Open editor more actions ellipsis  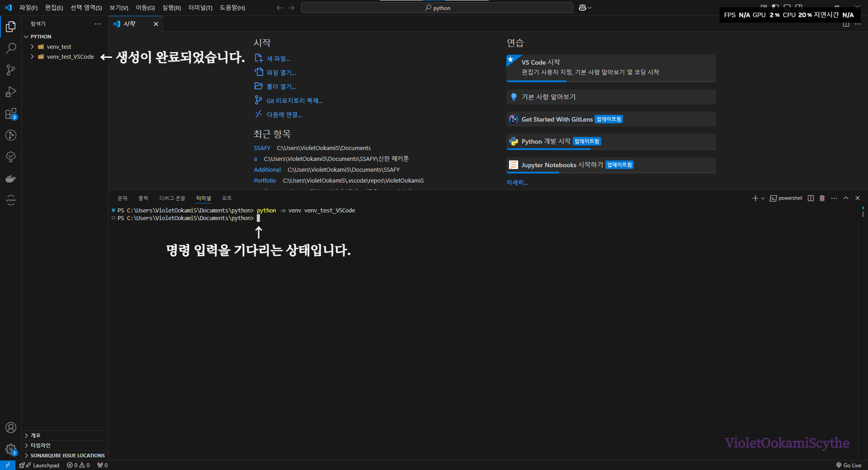pos(858,24)
